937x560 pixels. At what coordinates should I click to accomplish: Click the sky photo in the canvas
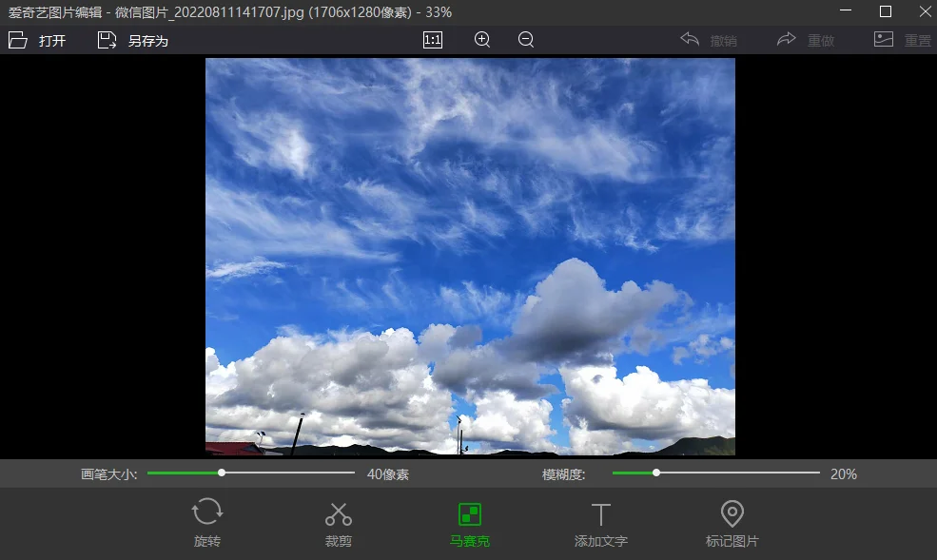(x=470, y=257)
